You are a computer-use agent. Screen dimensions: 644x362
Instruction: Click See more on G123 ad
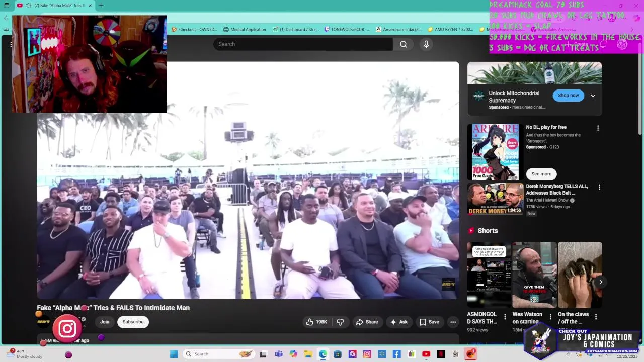pyautogui.click(x=541, y=174)
